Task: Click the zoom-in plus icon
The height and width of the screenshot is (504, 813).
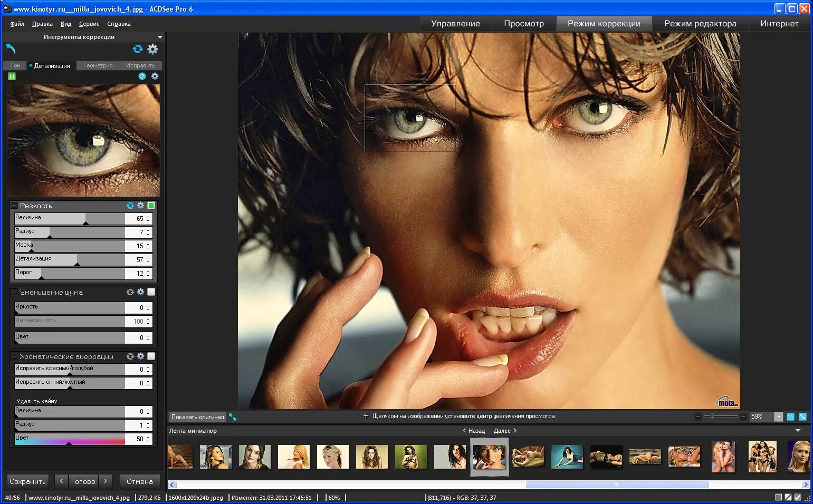Action: point(743,416)
